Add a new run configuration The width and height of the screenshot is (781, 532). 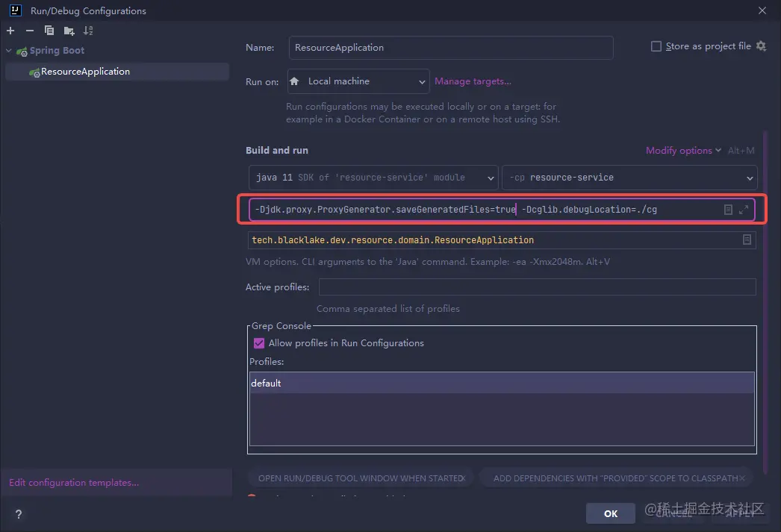10,31
